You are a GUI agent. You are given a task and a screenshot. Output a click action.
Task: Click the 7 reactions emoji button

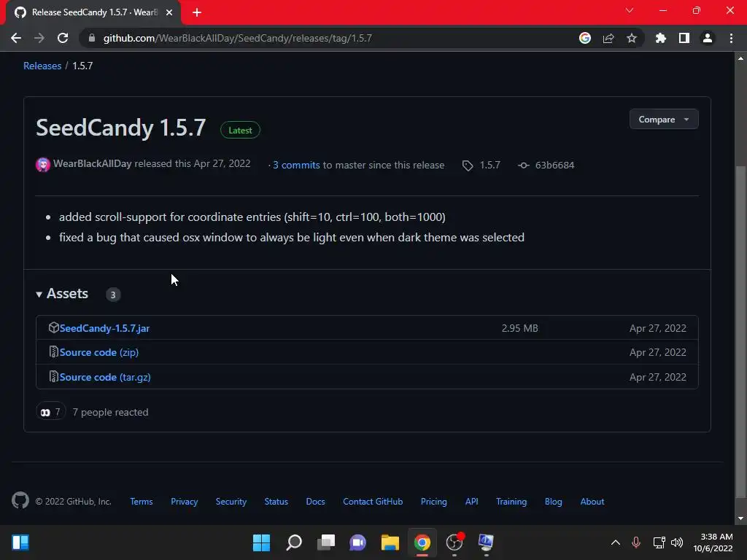(x=50, y=412)
